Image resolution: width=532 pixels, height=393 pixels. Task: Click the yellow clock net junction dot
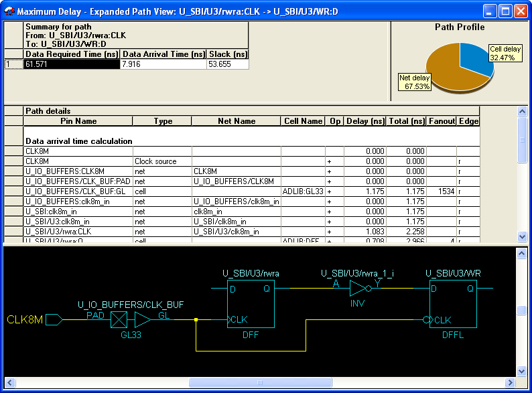[x=196, y=320]
